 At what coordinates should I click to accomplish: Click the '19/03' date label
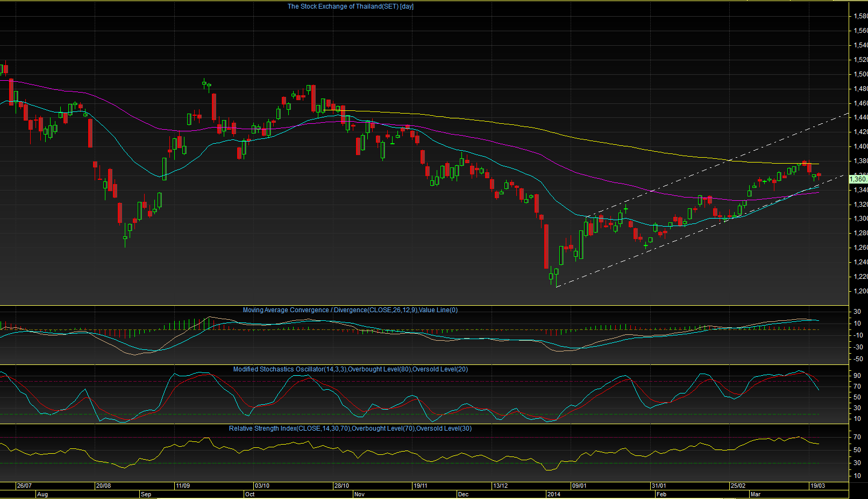click(x=817, y=486)
